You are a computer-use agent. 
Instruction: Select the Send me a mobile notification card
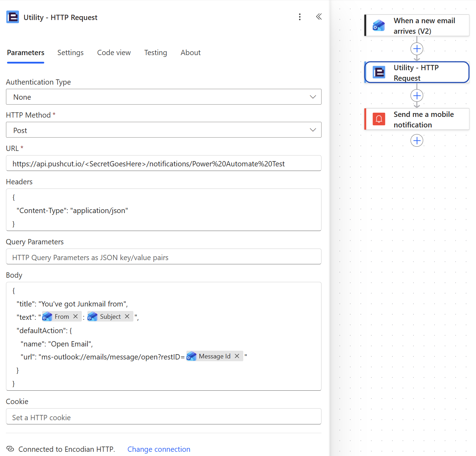pyautogui.click(x=417, y=119)
